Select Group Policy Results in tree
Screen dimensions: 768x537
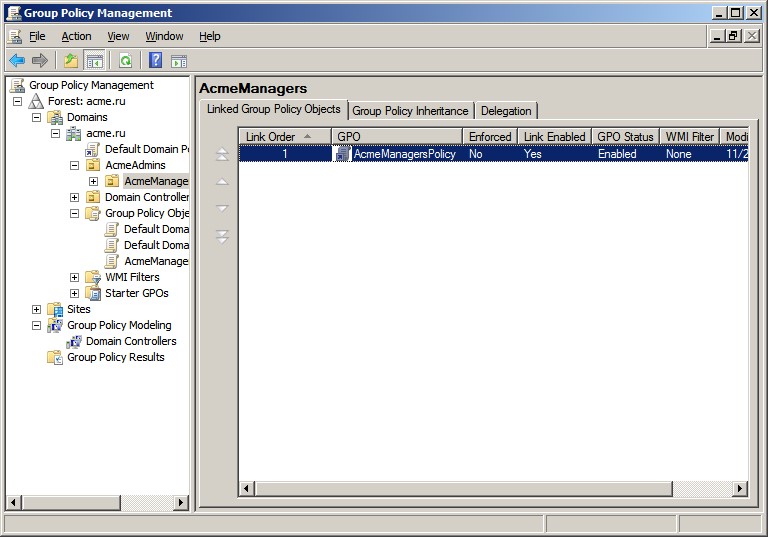tap(115, 357)
